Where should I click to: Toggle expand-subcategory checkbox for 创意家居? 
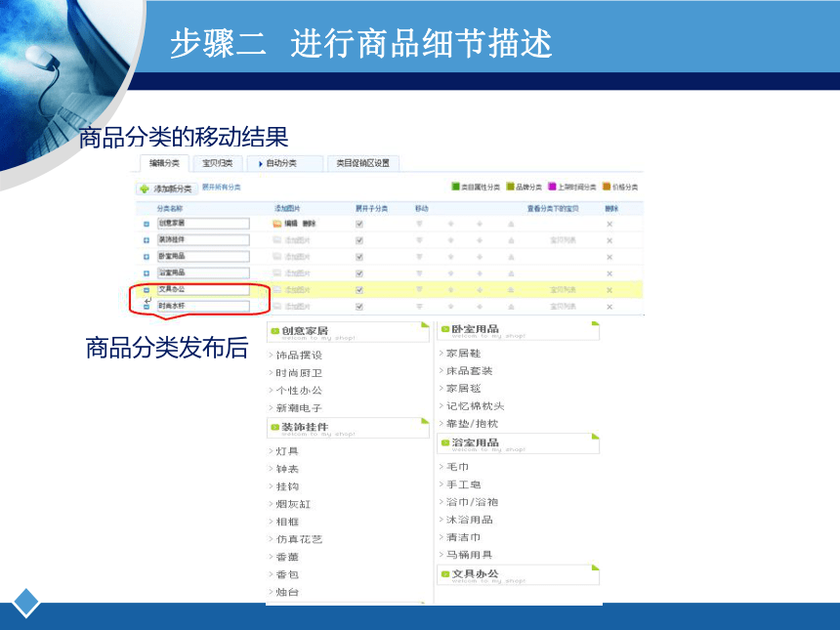tap(359, 225)
